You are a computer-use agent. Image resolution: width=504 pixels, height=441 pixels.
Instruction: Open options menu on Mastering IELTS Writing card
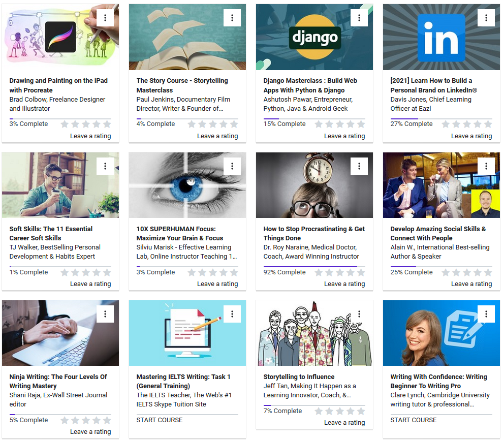(x=232, y=313)
